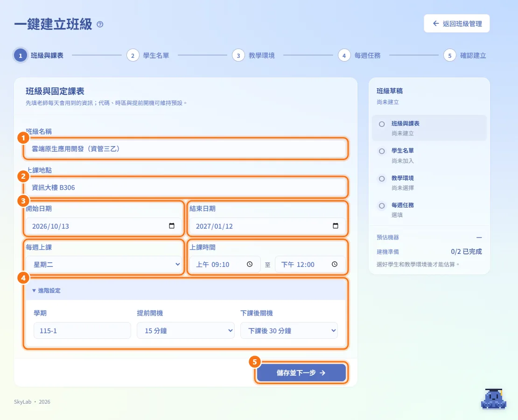Click the clock icon for 上午 09:10
518x420 pixels.
[250, 264]
